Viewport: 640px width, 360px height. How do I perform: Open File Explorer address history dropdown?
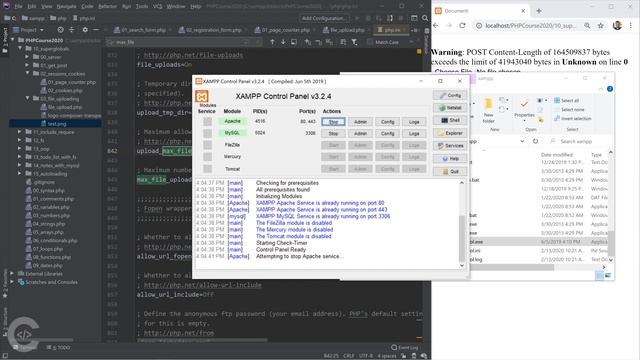(522, 141)
